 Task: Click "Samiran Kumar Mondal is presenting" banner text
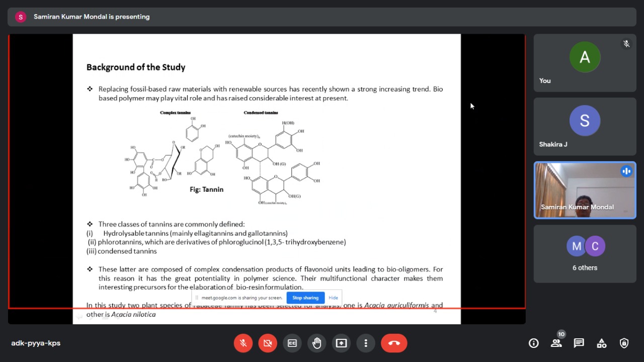pos(92,17)
